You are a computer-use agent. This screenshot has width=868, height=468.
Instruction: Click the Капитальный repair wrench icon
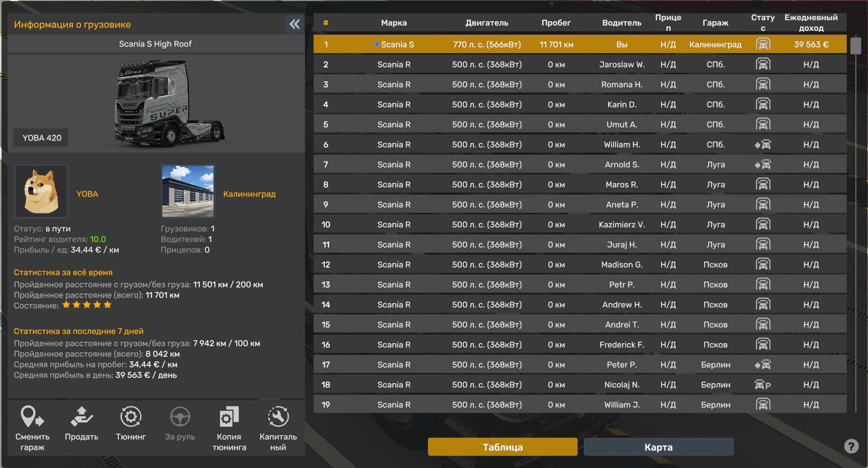278,417
